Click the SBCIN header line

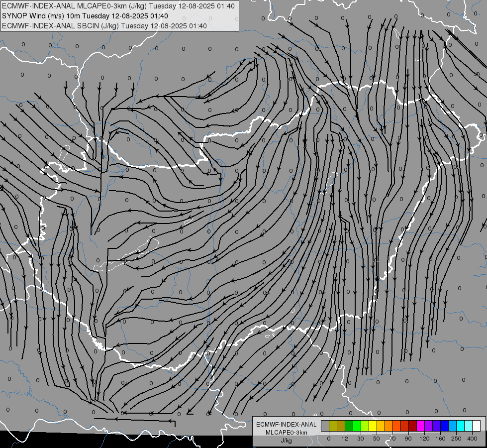pos(104,26)
